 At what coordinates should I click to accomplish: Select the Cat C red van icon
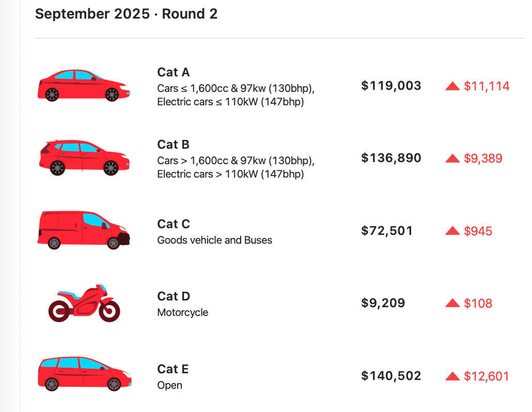point(84,230)
